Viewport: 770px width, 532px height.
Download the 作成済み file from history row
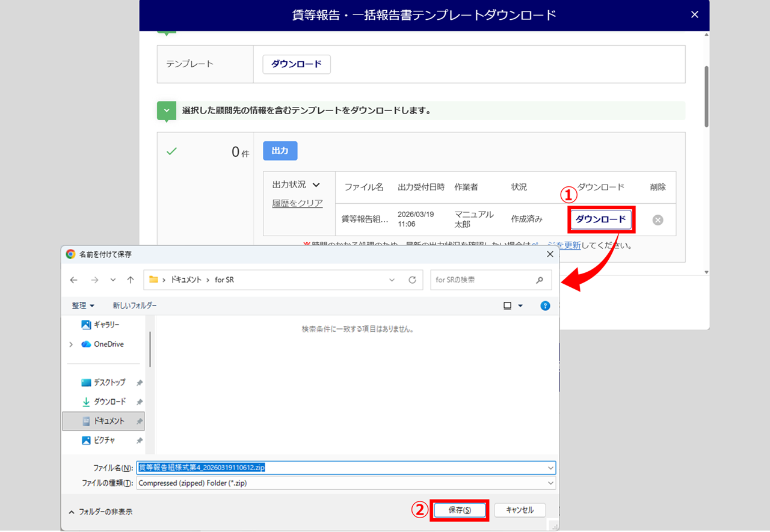coord(600,219)
